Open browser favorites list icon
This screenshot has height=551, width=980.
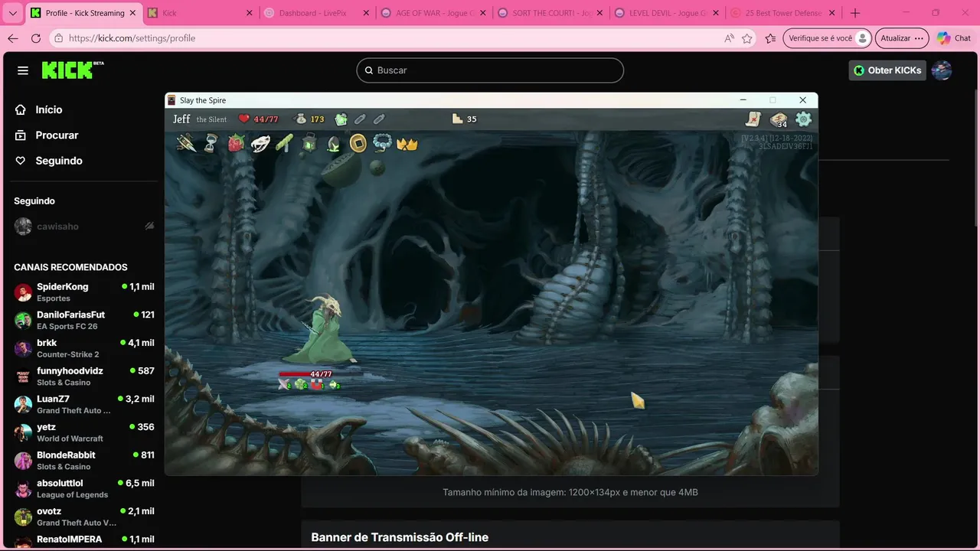770,38
